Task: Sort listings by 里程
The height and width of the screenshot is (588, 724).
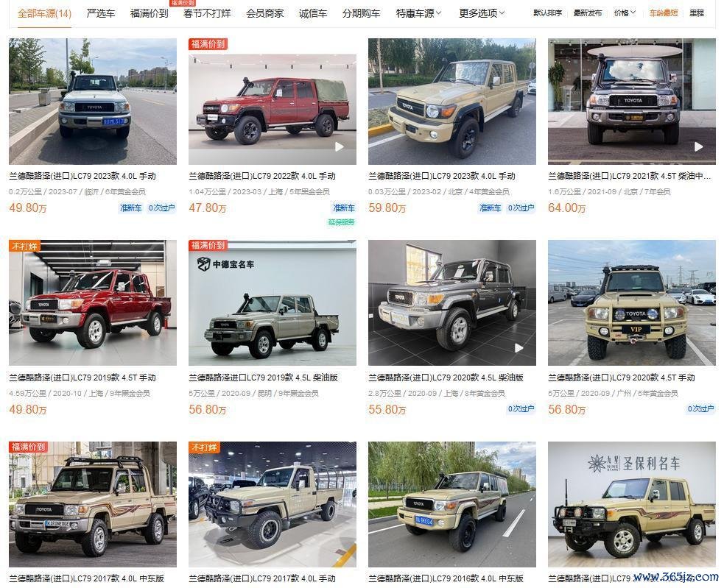Action: [697, 13]
